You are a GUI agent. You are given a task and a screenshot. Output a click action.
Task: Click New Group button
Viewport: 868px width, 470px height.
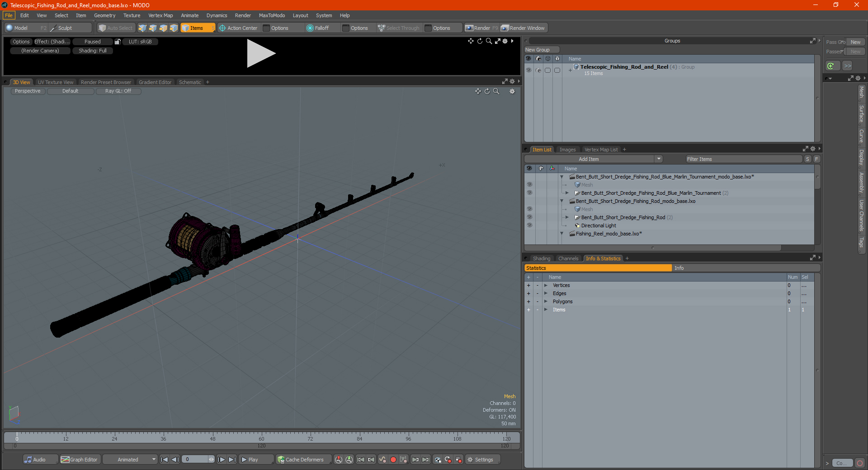pyautogui.click(x=542, y=50)
